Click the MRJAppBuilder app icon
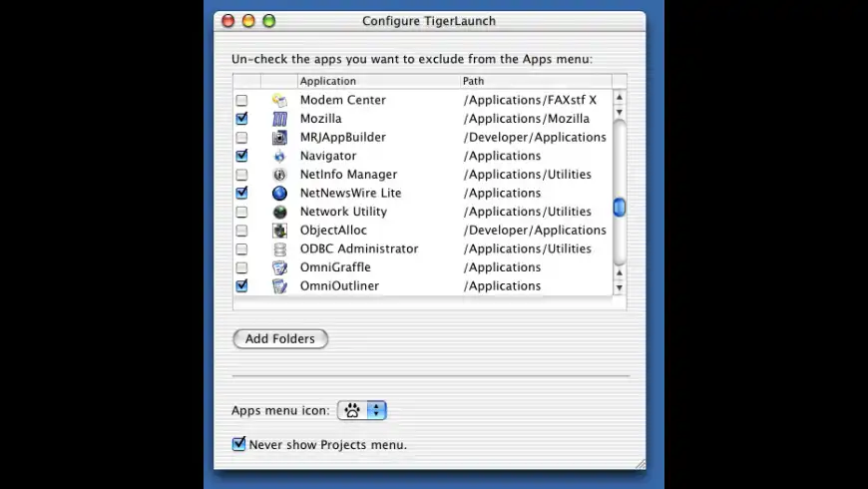Image resolution: width=868 pixels, height=489 pixels. tap(279, 138)
